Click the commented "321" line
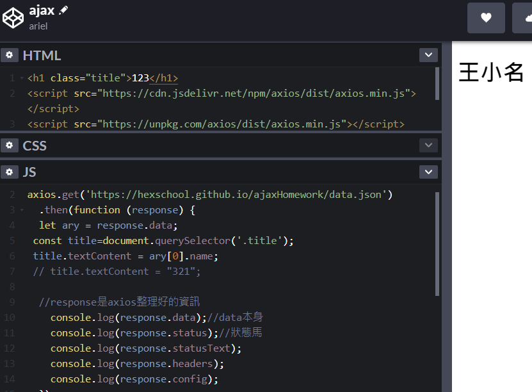The width and height of the screenshot is (532, 392). (x=117, y=272)
